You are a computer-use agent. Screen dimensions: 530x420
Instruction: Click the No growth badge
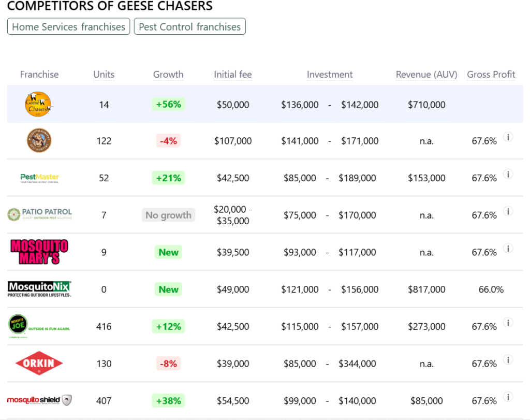tap(168, 215)
